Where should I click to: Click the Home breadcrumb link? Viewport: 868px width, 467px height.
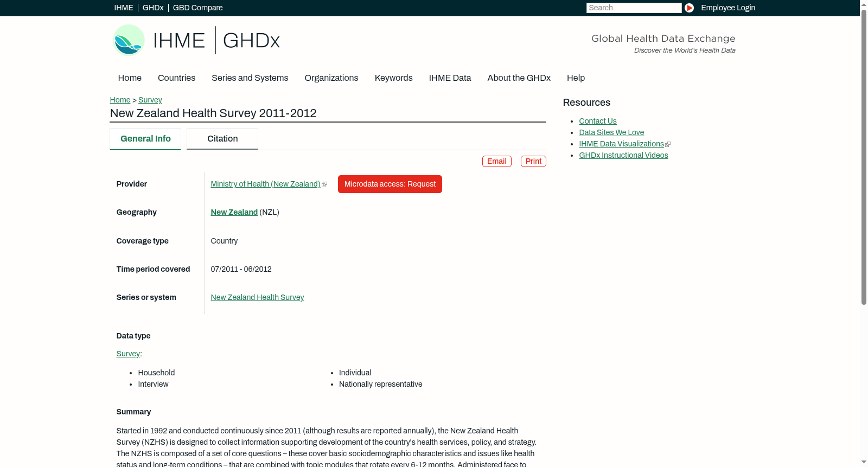[x=120, y=100]
